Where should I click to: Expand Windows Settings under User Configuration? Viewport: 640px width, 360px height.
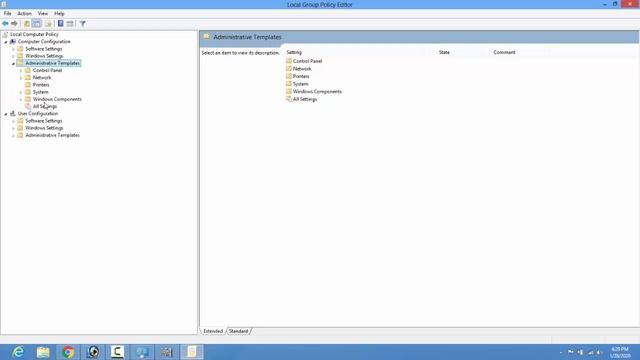point(13,128)
